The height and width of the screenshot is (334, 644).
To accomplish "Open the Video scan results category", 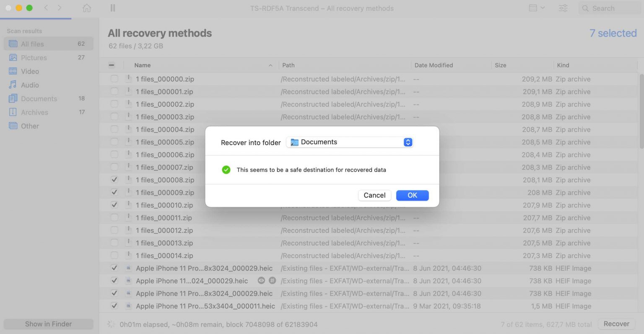I will coord(30,71).
